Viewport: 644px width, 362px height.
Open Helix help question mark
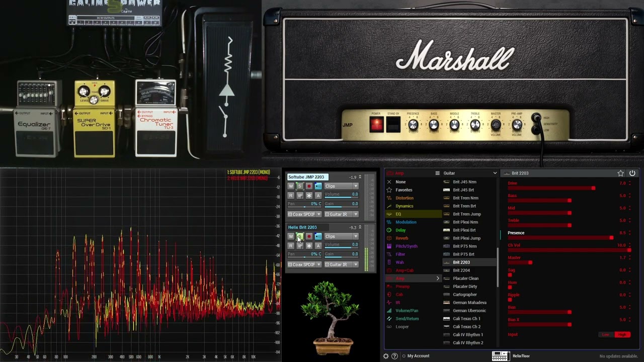(394, 356)
